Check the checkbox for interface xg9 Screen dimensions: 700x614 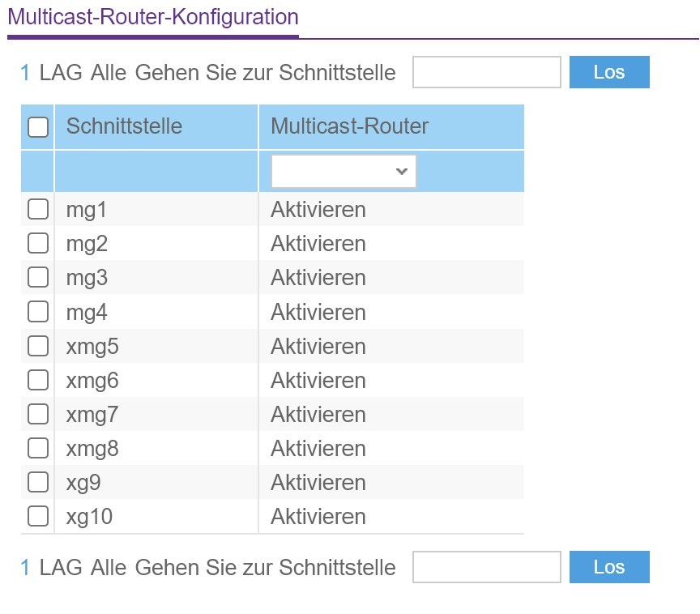point(37,482)
